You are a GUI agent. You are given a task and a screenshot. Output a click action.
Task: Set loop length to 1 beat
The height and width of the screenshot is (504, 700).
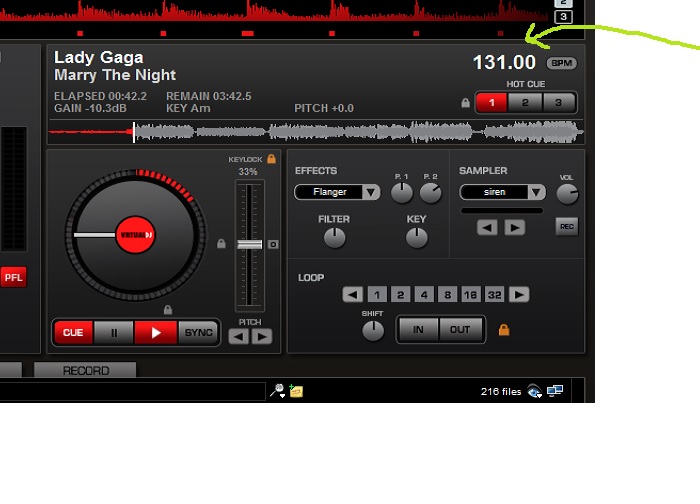[x=377, y=295]
